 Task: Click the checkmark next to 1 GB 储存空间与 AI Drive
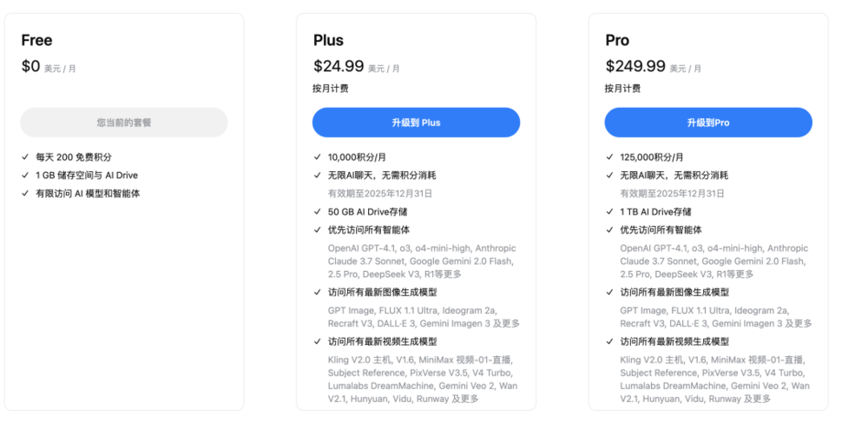click(x=25, y=175)
